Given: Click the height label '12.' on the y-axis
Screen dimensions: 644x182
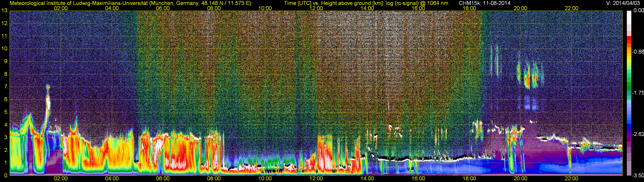Looking at the screenshot, I should click(x=5, y=23).
